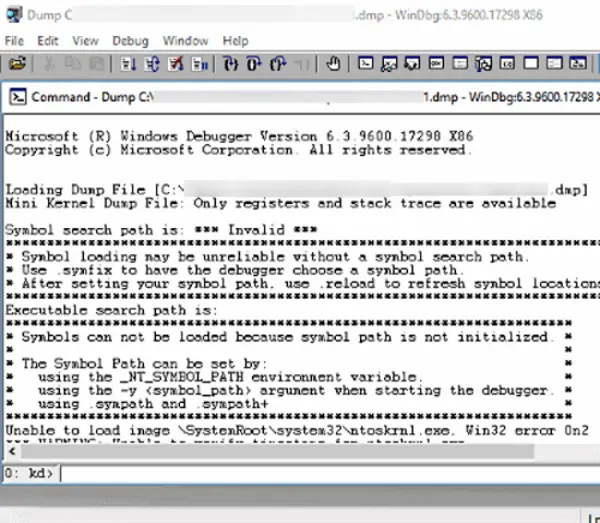Click the Stop Debugging toolbar icon

click(x=176, y=64)
